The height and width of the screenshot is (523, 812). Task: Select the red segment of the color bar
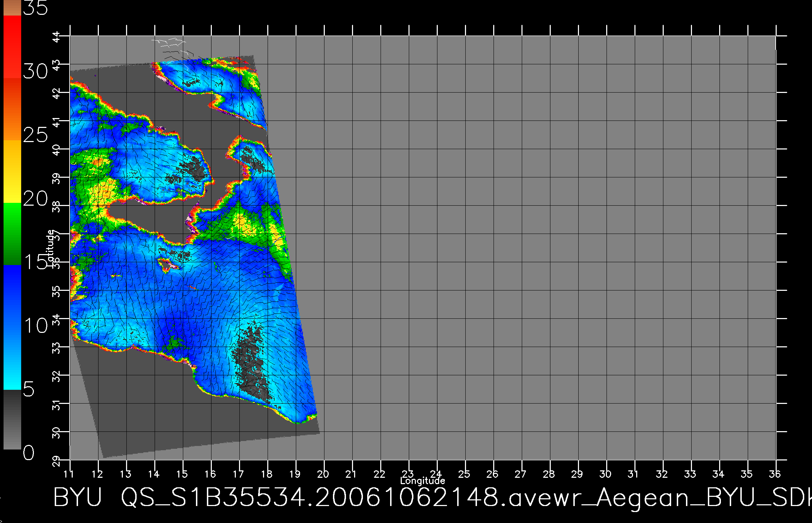pyautogui.click(x=12, y=47)
